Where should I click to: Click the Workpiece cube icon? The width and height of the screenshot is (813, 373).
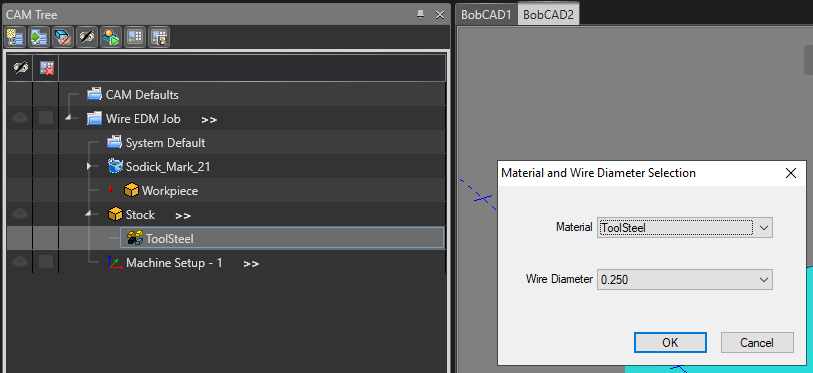131,190
